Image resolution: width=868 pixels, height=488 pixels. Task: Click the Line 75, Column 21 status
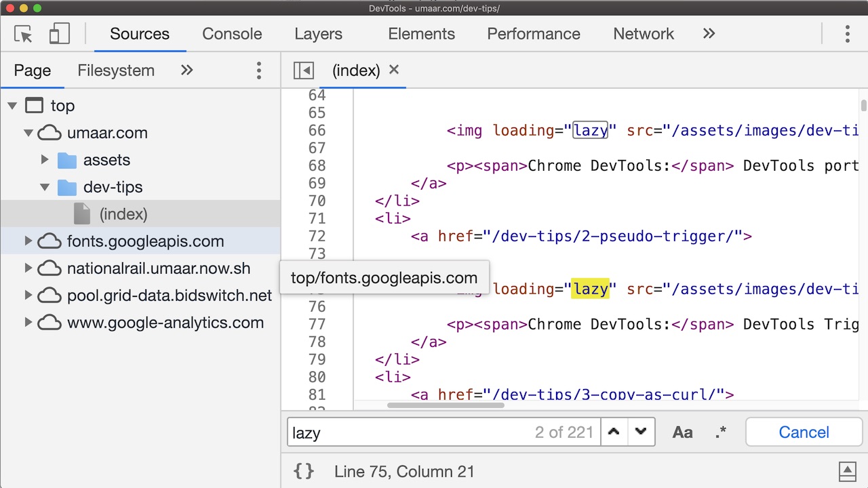click(x=404, y=472)
